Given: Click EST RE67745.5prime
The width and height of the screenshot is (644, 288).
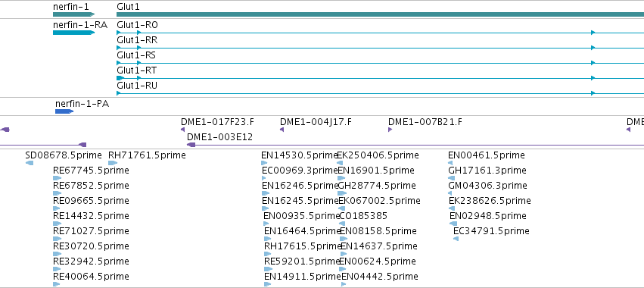Looking at the screenshot, I should point(91,171).
